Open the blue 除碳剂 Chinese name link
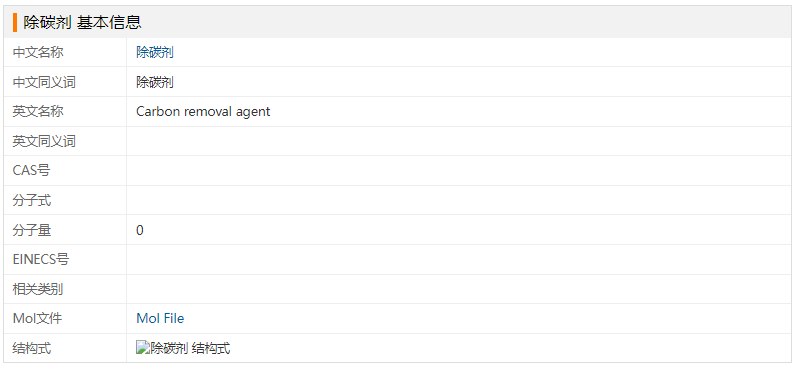This screenshot has width=798, height=369. click(155, 52)
